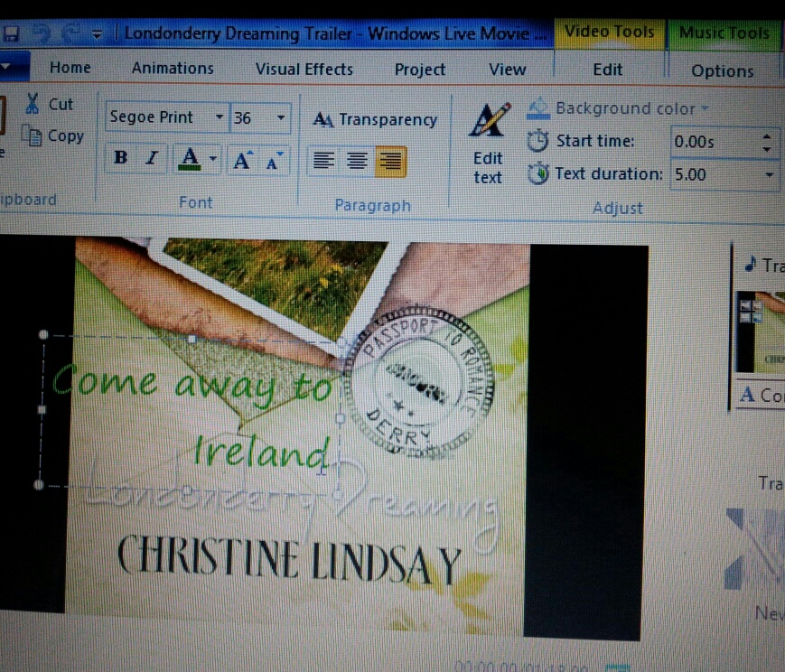Open the font size 36 dropdown

(x=281, y=118)
